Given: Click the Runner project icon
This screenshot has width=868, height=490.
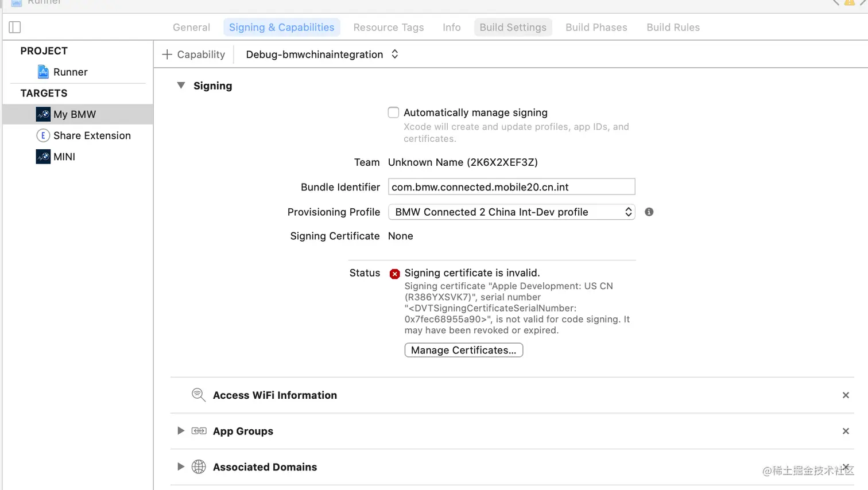Looking at the screenshot, I should point(43,72).
